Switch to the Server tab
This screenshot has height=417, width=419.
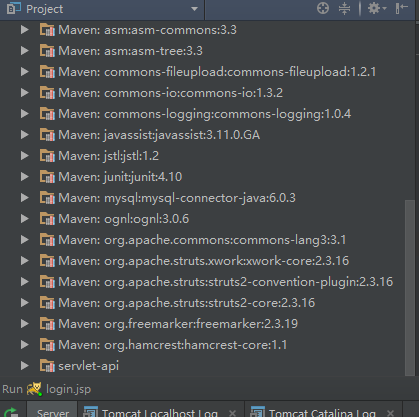(52, 412)
